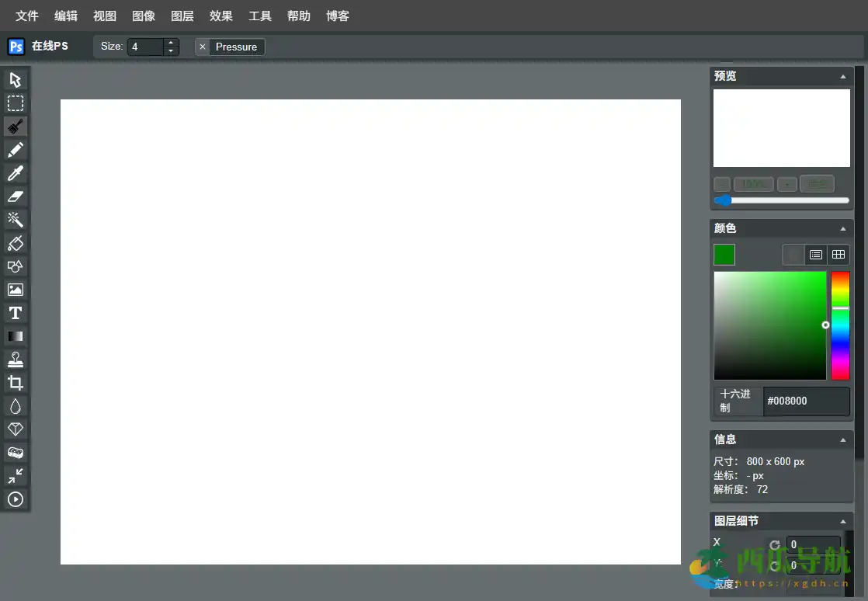The height and width of the screenshot is (601, 868).
Task: Increase brush size with the stepper arrow
Action: (171, 43)
